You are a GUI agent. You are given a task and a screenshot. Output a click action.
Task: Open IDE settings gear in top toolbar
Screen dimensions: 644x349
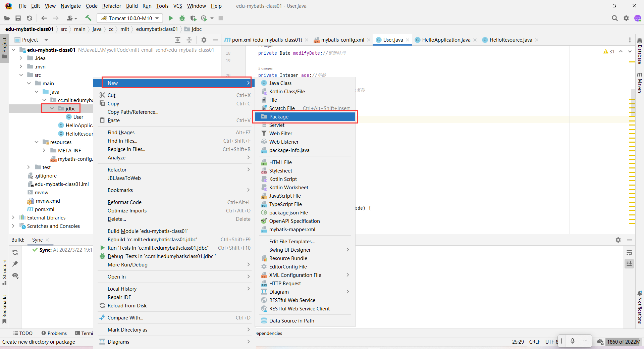[626, 18]
